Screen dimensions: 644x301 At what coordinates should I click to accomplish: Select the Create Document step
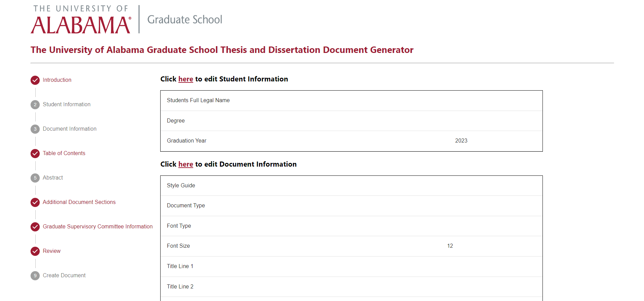point(64,276)
